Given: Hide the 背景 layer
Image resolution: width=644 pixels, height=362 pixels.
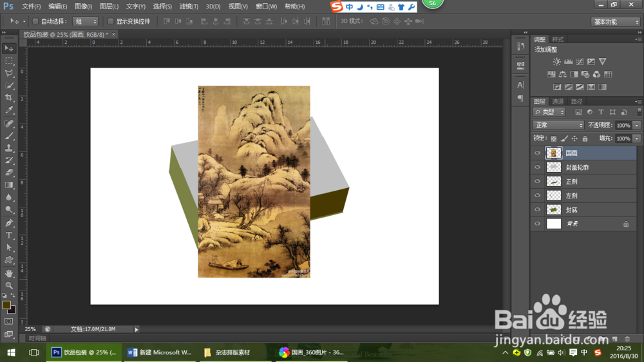Looking at the screenshot, I should click(x=537, y=224).
